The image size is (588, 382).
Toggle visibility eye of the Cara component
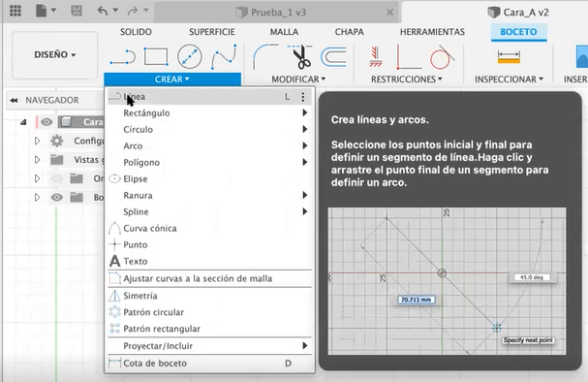[x=46, y=122]
